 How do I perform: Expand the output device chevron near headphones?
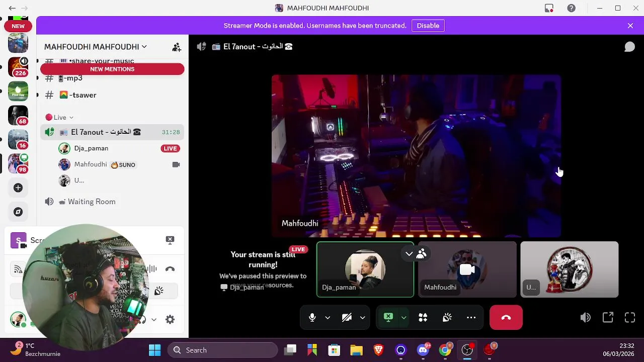click(154, 319)
